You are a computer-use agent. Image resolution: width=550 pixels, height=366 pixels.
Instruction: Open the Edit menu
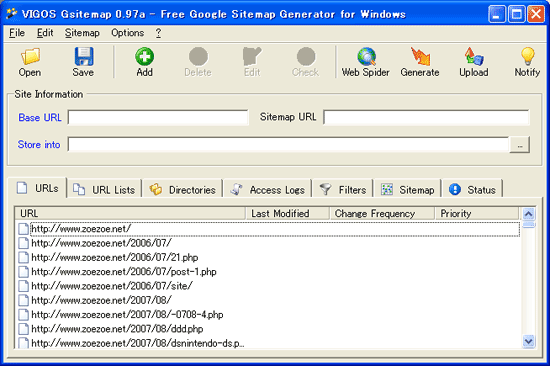[x=45, y=33]
